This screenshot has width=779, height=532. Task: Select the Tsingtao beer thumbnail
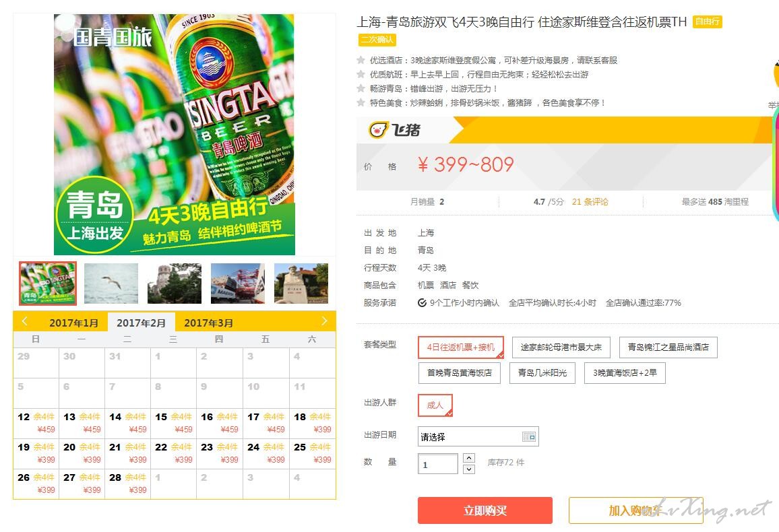pyautogui.click(x=48, y=284)
